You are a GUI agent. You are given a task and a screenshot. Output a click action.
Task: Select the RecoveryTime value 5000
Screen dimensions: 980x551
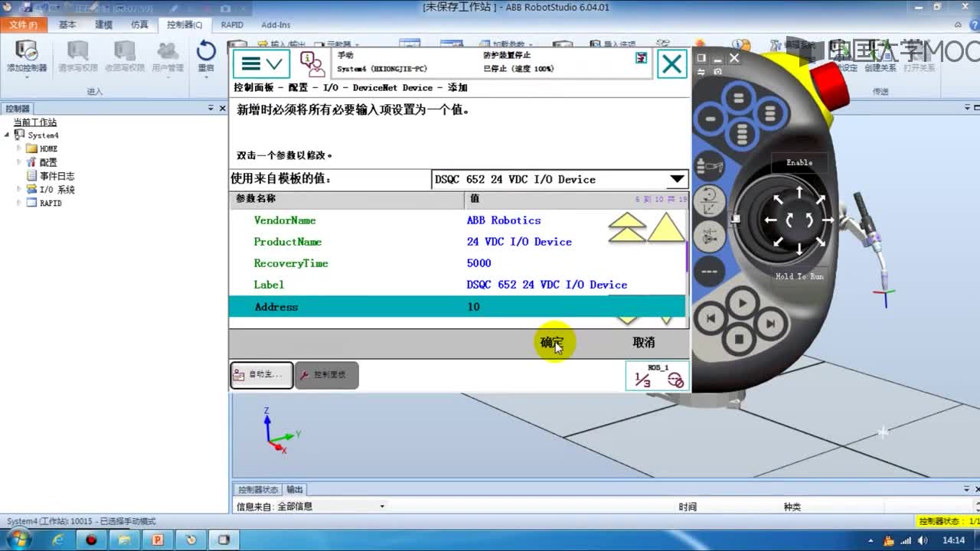(479, 263)
